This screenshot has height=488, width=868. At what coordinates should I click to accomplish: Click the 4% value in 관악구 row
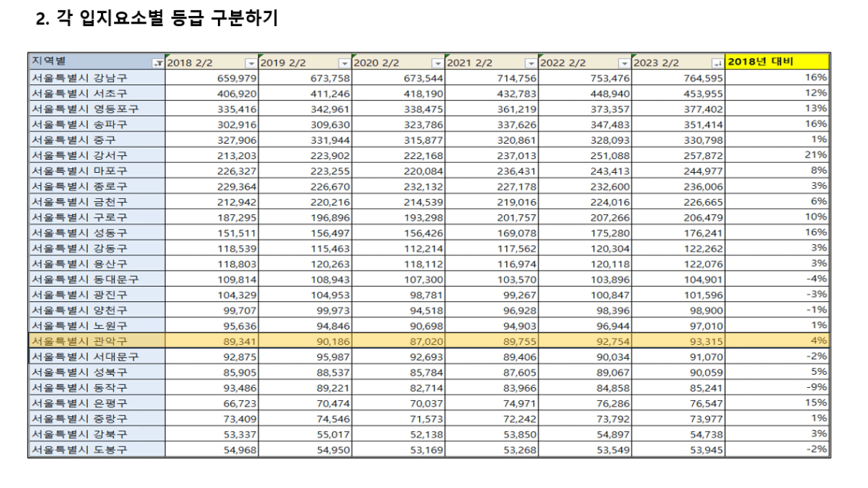[x=819, y=340]
